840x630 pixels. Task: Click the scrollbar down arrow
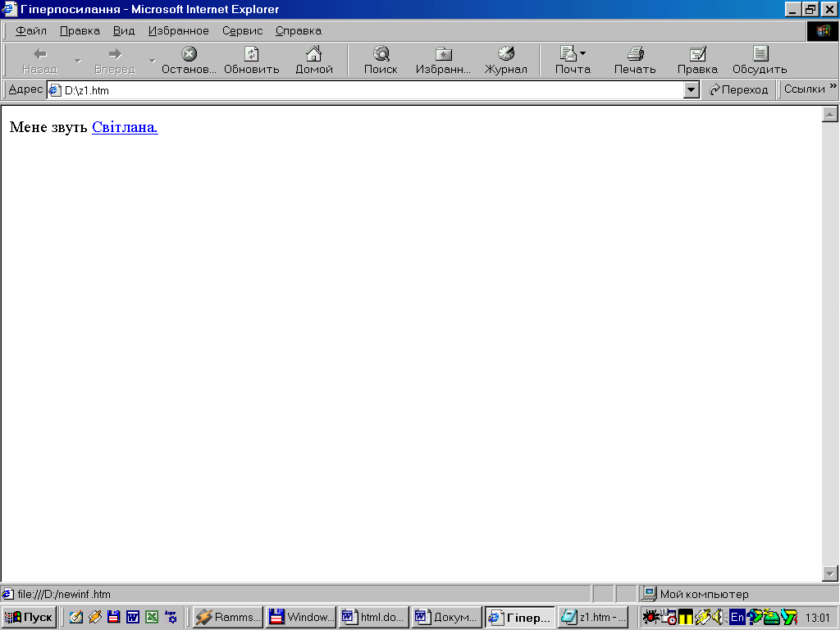pos(830,573)
